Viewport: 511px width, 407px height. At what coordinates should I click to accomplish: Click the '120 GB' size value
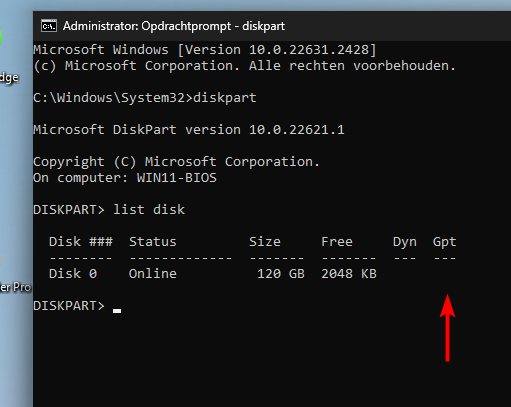[281, 274]
